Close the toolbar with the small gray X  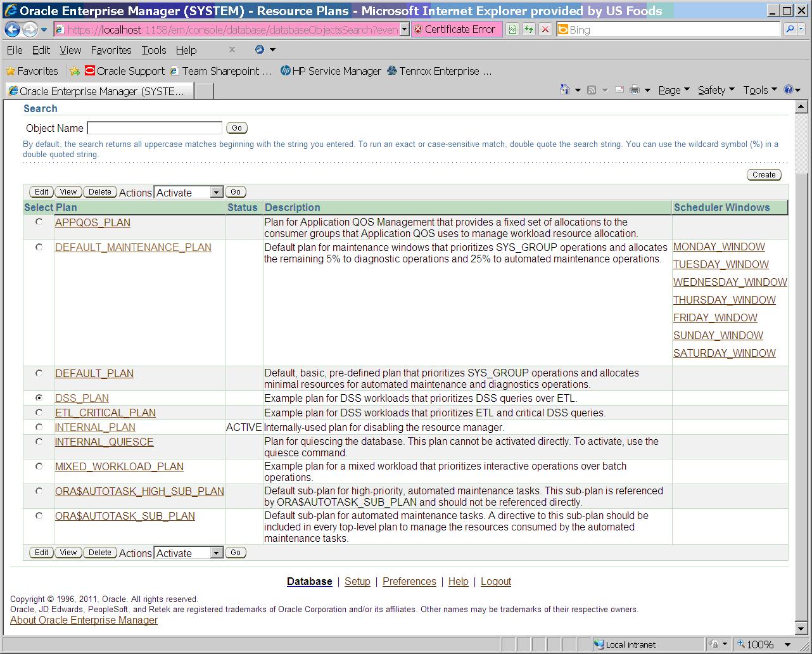[x=232, y=49]
